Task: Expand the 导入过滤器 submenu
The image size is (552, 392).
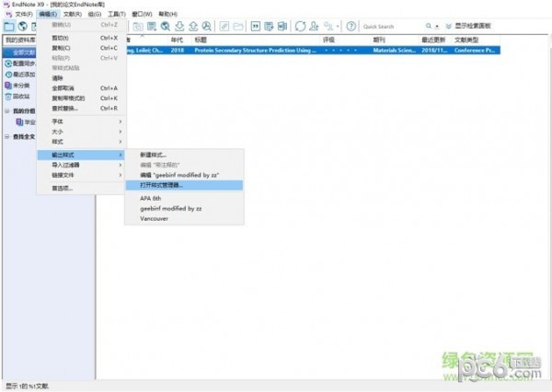Action: (82, 165)
